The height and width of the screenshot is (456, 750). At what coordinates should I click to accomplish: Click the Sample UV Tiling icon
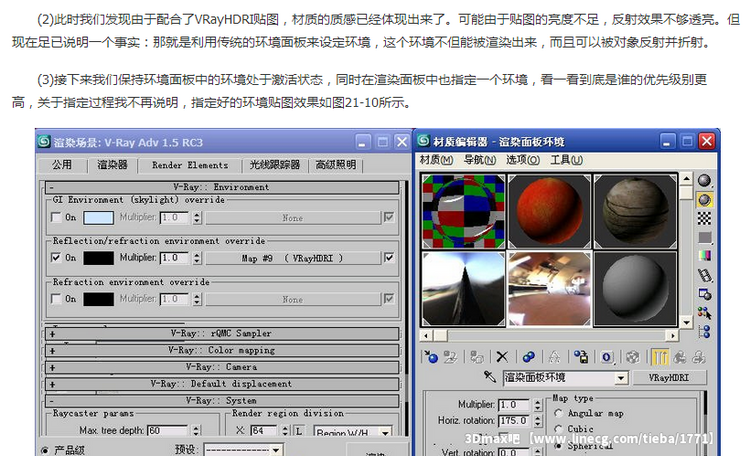(x=704, y=237)
